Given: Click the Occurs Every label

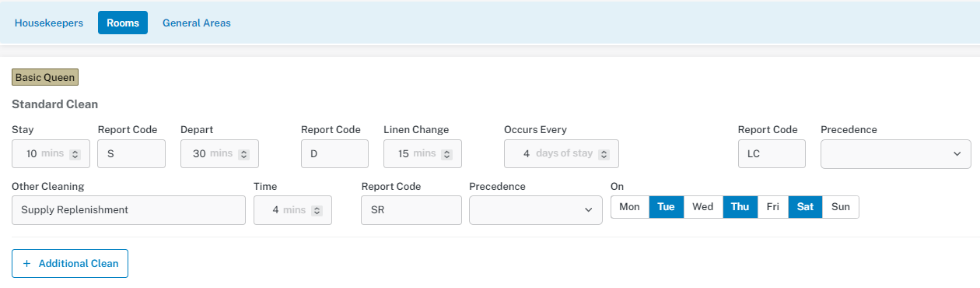Looking at the screenshot, I should 536,130.
